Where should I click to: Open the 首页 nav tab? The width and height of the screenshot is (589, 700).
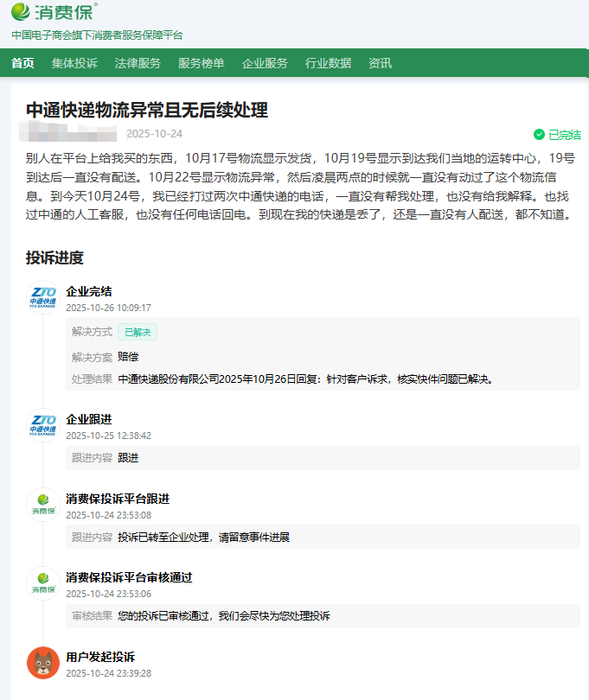coord(22,63)
